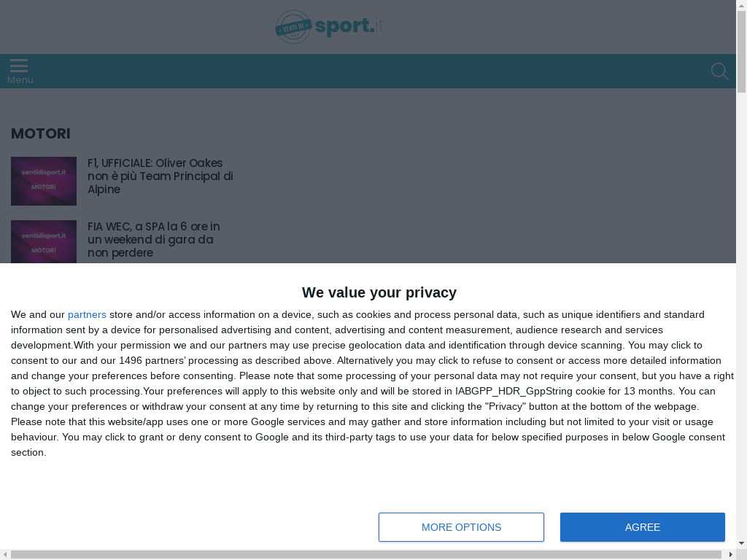Click the FIA WEC article thumbnail

click(x=44, y=241)
